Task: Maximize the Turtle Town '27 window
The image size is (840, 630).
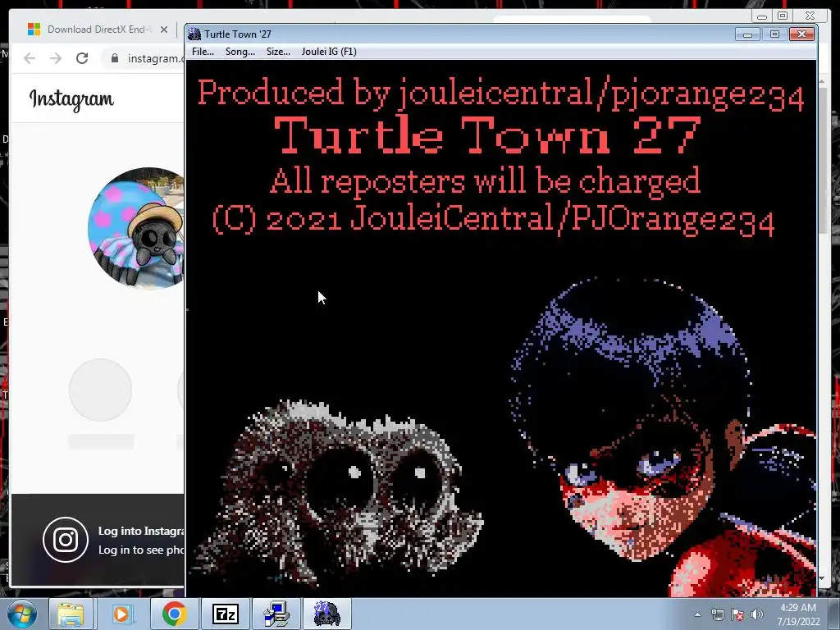Action: pyautogui.click(x=774, y=34)
